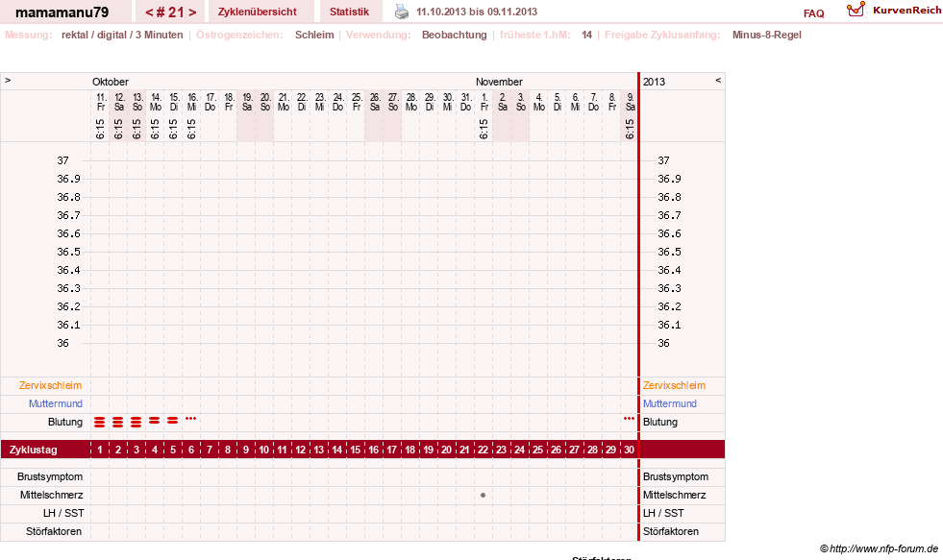Click the username mamamanu79
The height and width of the screenshot is (560, 943).
click(62, 12)
